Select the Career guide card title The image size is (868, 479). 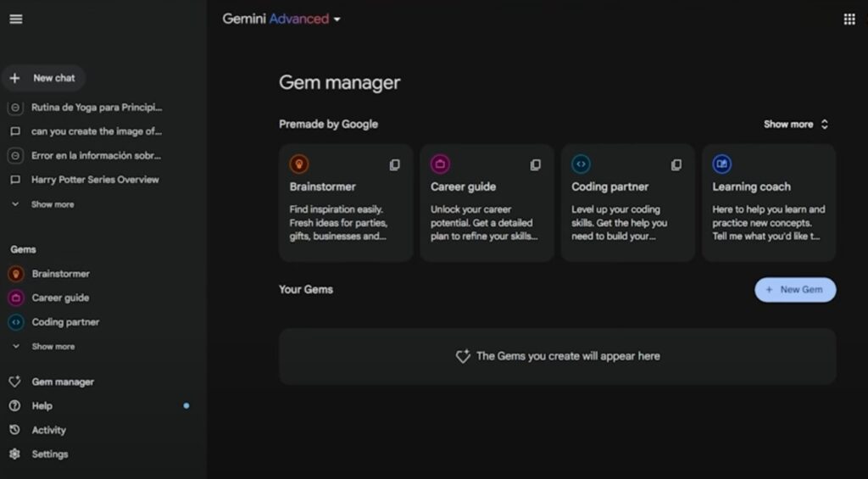464,187
